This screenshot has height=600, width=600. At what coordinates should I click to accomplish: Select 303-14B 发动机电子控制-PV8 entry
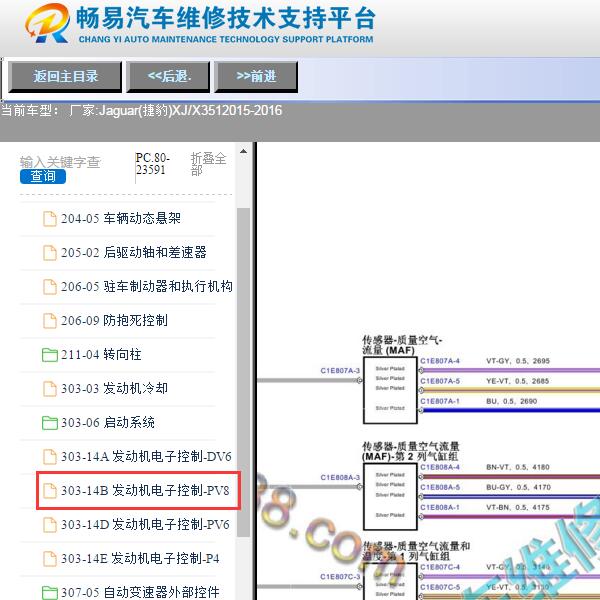pyautogui.click(x=145, y=491)
